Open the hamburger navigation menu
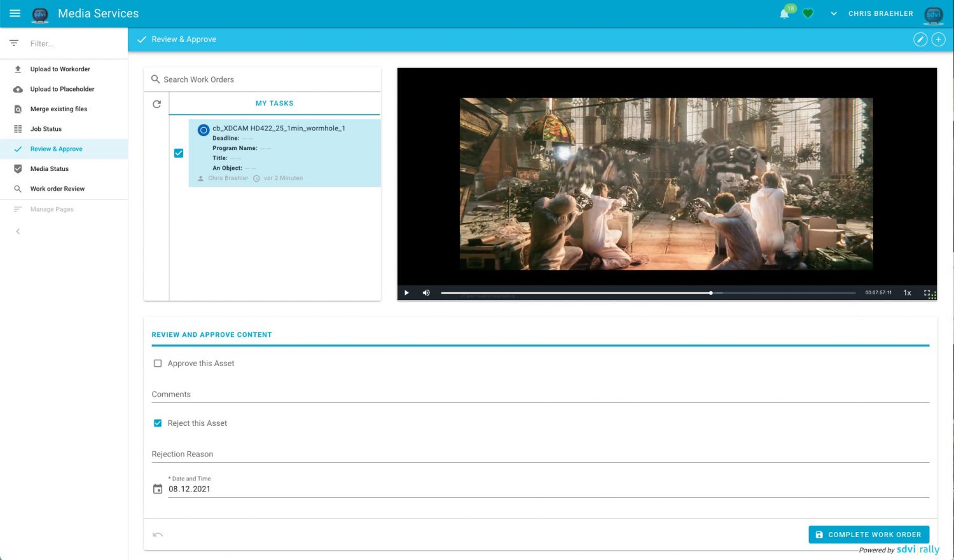The height and width of the screenshot is (560, 954). 15,13
